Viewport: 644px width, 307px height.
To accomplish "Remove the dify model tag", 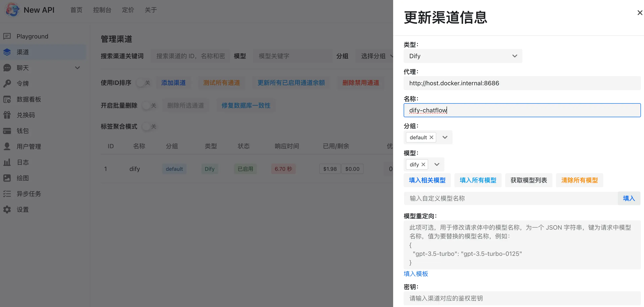I will (423, 164).
